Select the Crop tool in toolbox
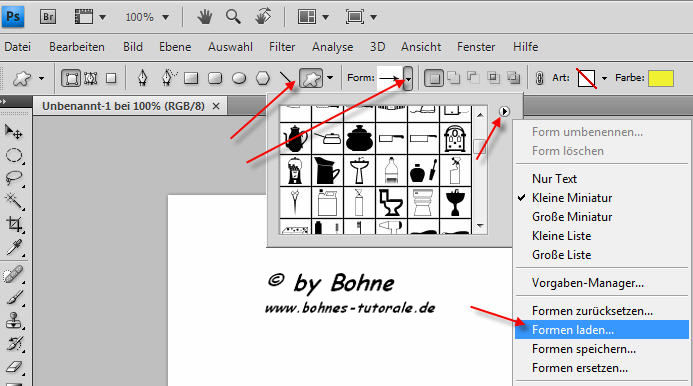The image size is (693, 386). [14, 224]
